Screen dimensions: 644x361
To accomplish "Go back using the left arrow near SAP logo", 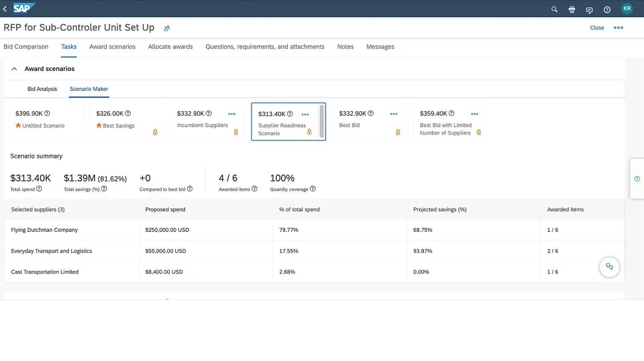I will point(5,9).
